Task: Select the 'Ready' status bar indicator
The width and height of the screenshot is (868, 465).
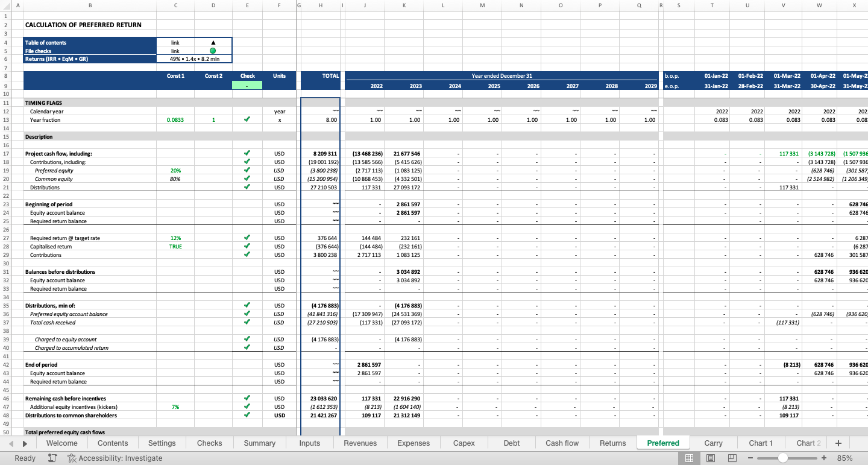Action: tap(25, 458)
